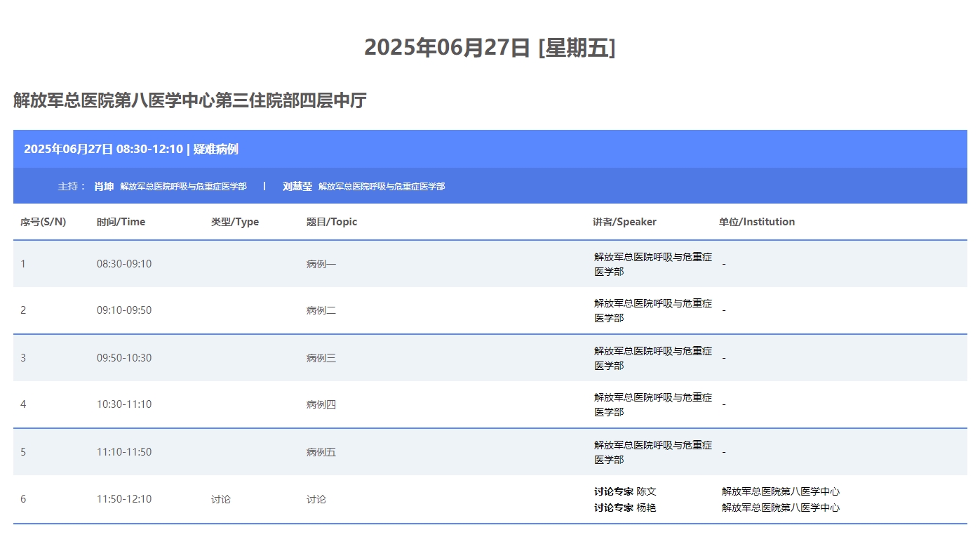The width and height of the screenshot is (980, 537).
Task: Click speaker cell in 病例一 row
Action: pyautogui.click(x=653, y=264)
